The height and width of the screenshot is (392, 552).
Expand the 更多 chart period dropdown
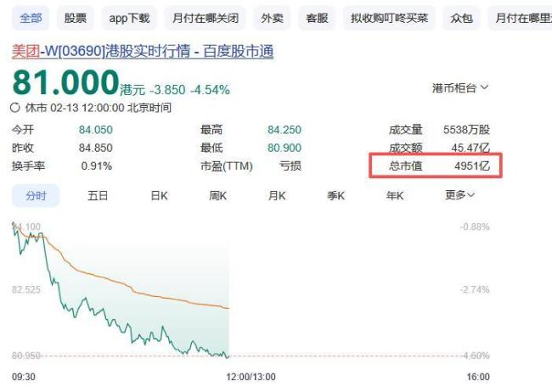pyautogui.click(x=459, y=194)
